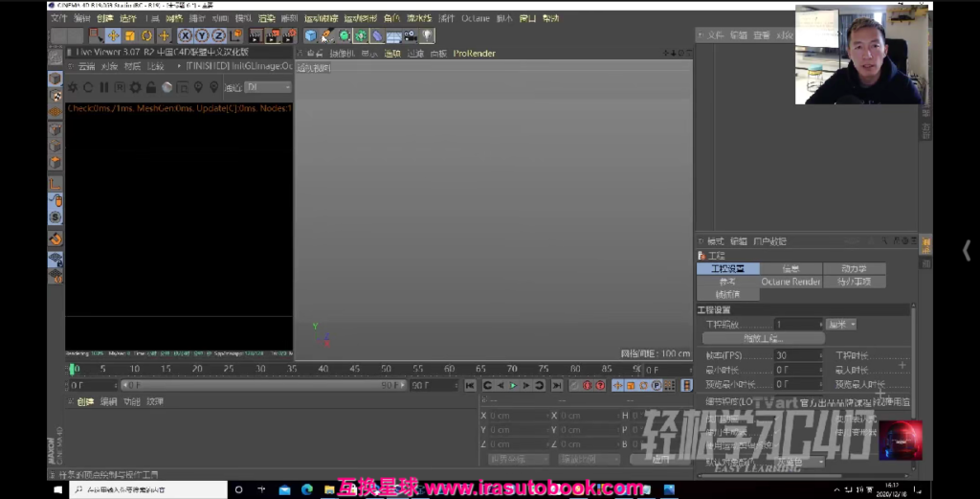
Task: Switch to the 动力学 tab
Action: click(854, 269)
